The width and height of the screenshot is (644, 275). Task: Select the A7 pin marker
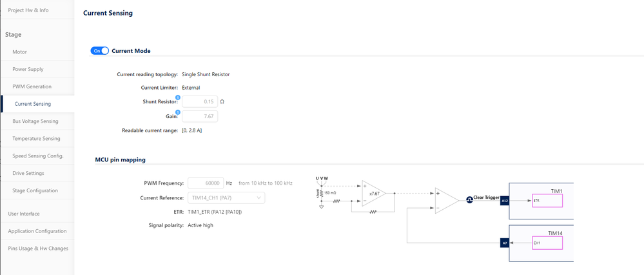tap(504, 243)
